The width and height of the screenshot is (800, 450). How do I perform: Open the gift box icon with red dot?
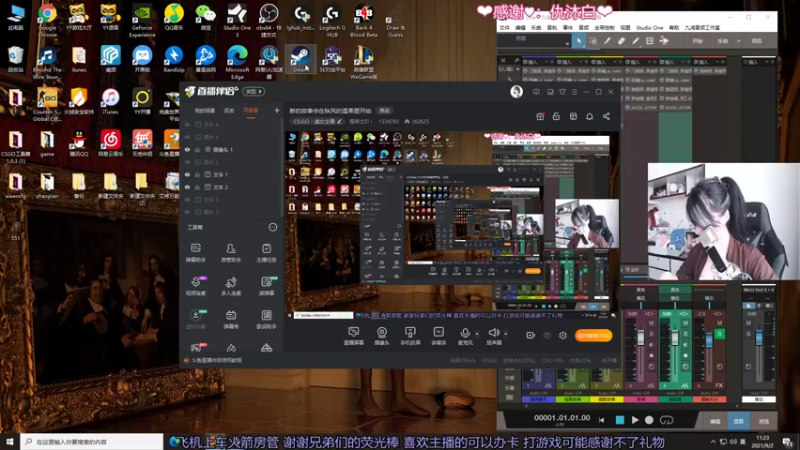pyautogui.click(x=540, y=116)
